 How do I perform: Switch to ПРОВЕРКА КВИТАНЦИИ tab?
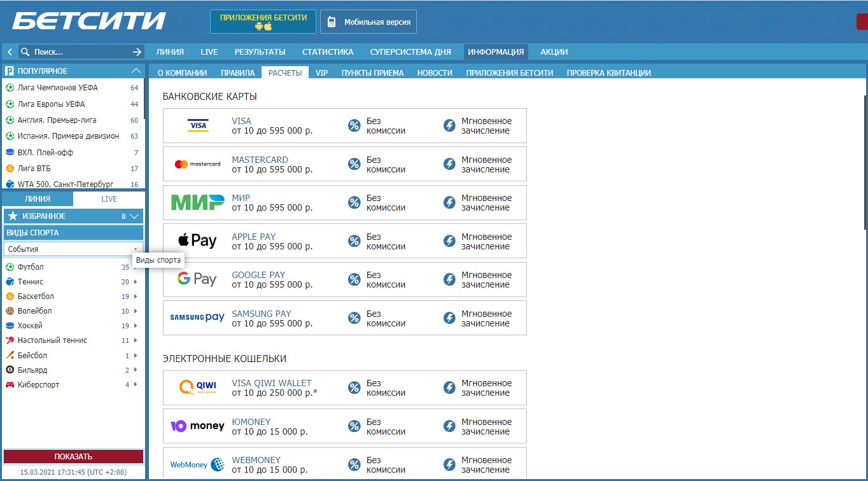(608, 73)
